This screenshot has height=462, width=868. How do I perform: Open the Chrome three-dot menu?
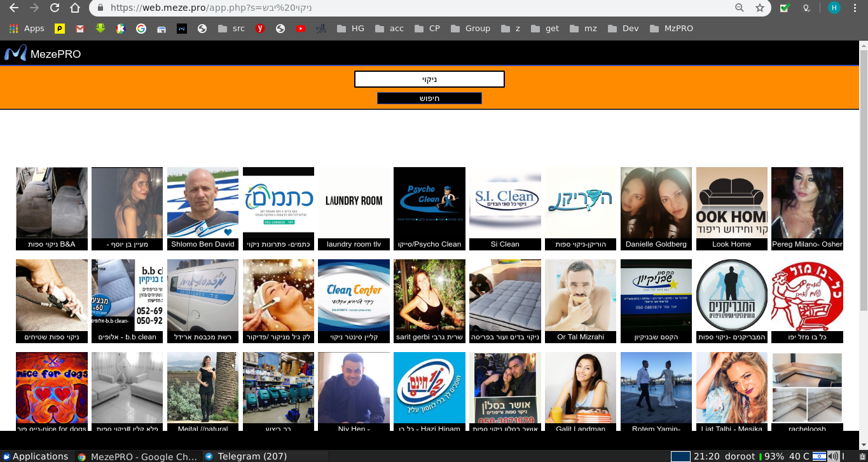click(x=856, y=8)
